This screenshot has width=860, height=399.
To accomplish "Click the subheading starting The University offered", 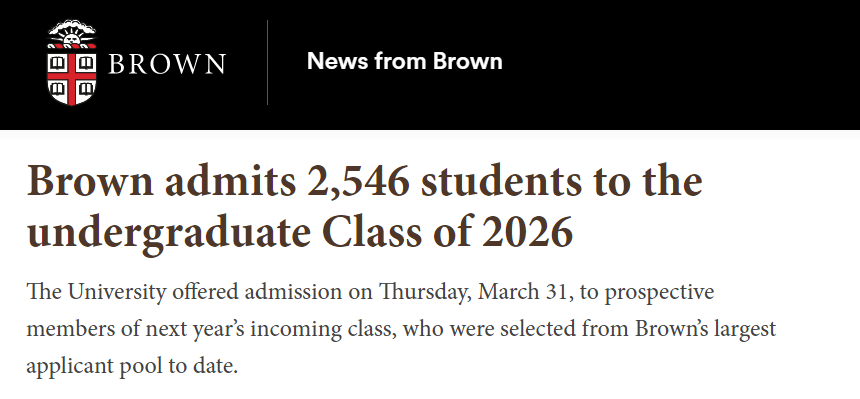I will click(x=401, y=328).
